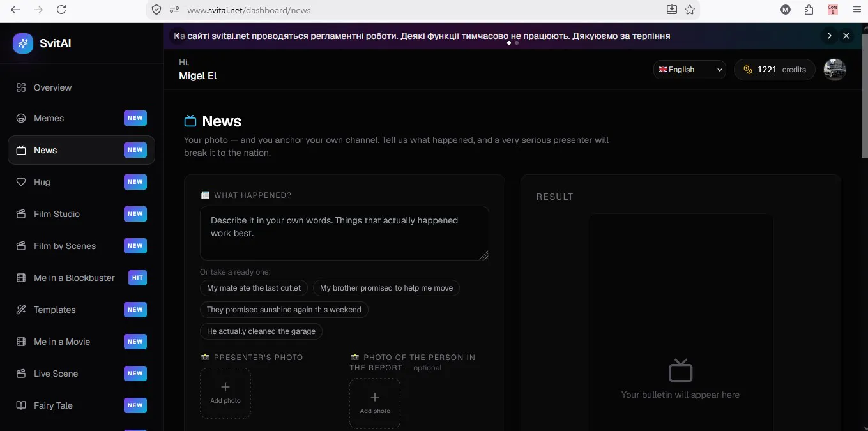
Task: Click the install app icon in address bar
Action: coord(671,10)
